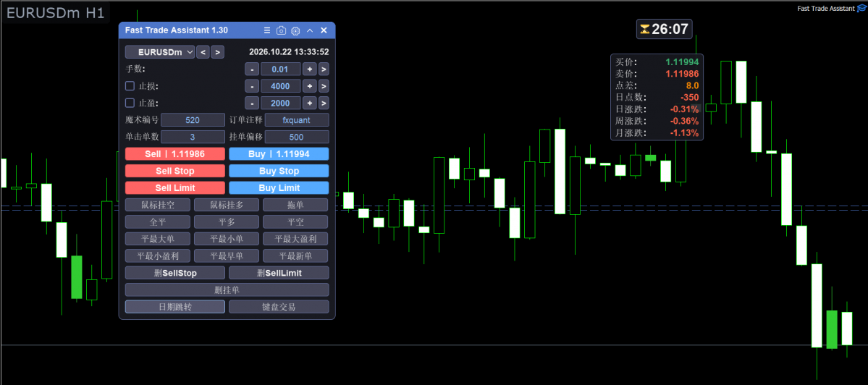
Task: Enable the 止损 stop loss checkbox
Action: (130, 86)
